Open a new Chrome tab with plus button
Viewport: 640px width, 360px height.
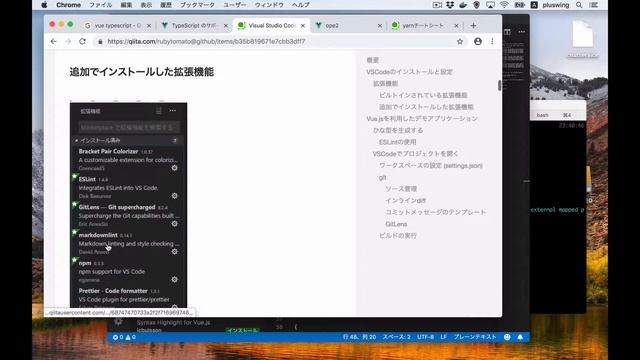[473, 25]
